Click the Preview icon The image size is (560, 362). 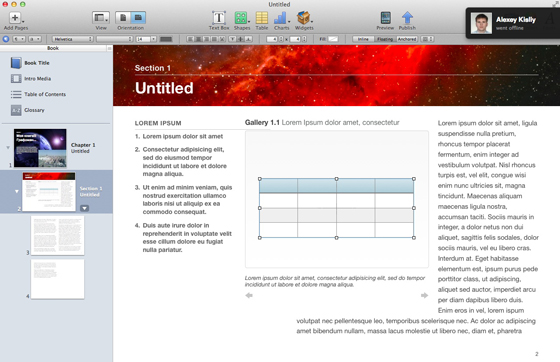pyautogui.click(x=385, y=17)
